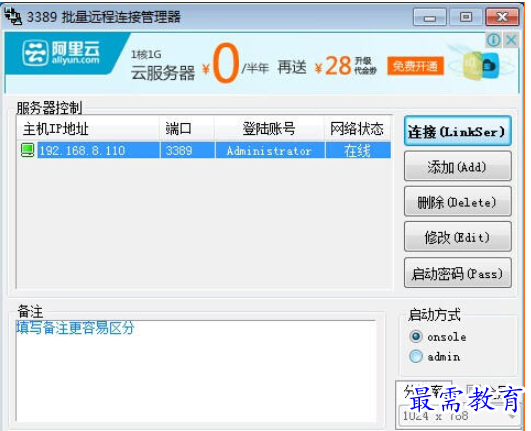
Task: Click the 修改 (Edit) button
Action: pyautogui.click(x=458, y=237)
